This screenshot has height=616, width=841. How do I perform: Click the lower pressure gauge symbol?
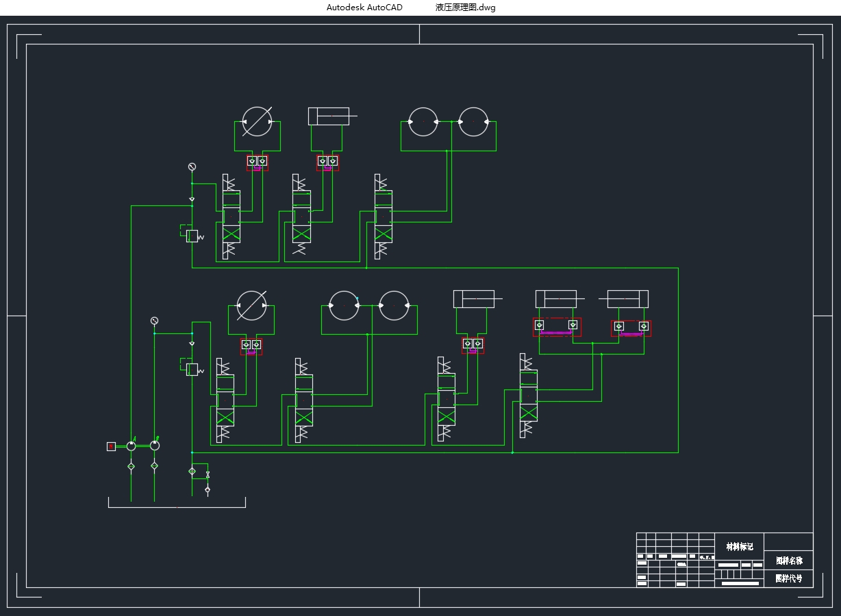154,321
